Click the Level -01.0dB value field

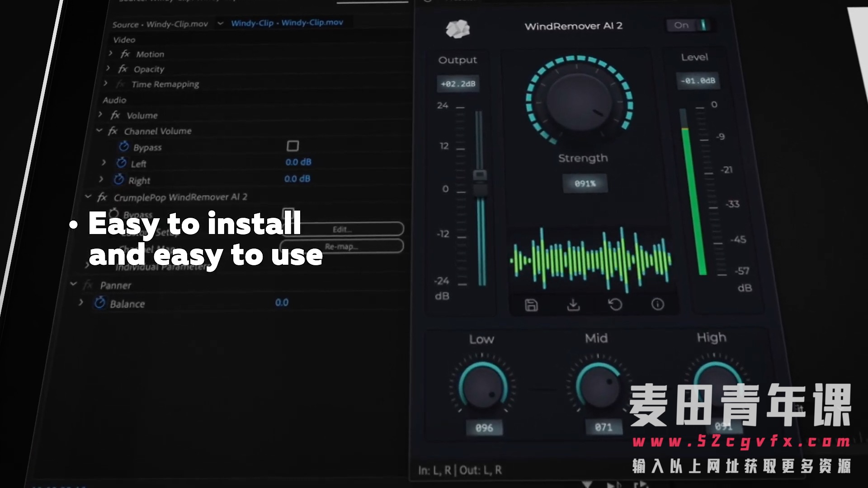pos(698,81)
